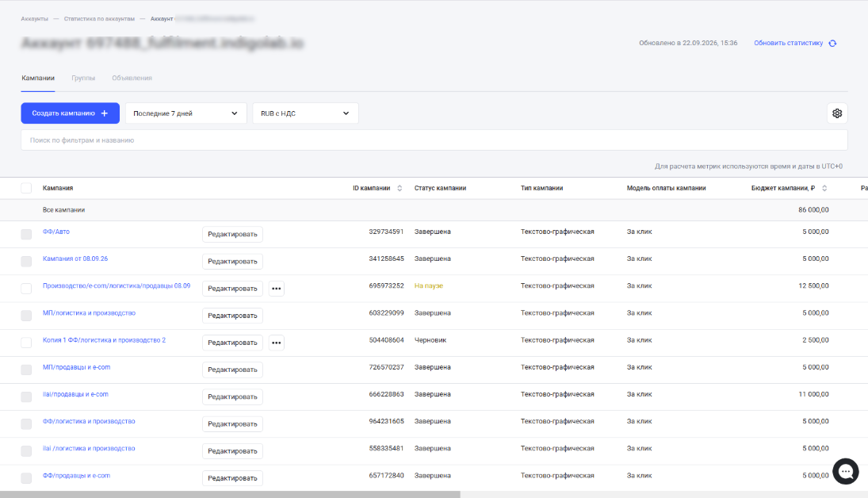
Task: Click Редактировать for Кампания от 08.09.26
Action: [232, 262]
